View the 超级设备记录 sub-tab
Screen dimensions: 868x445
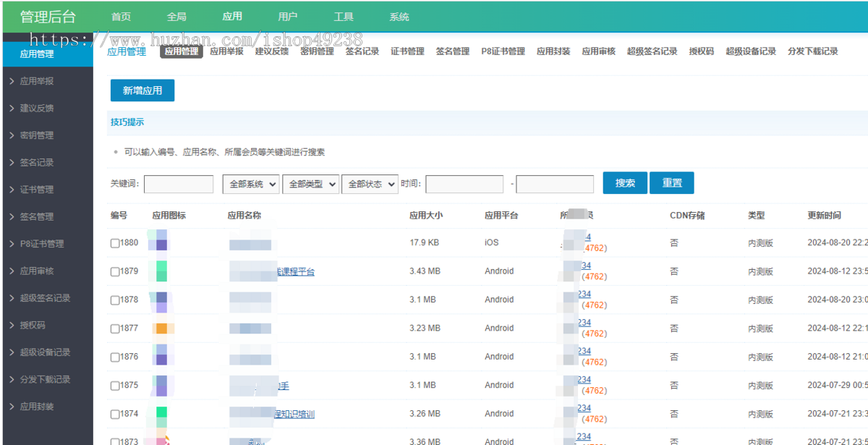pos(751,51)
